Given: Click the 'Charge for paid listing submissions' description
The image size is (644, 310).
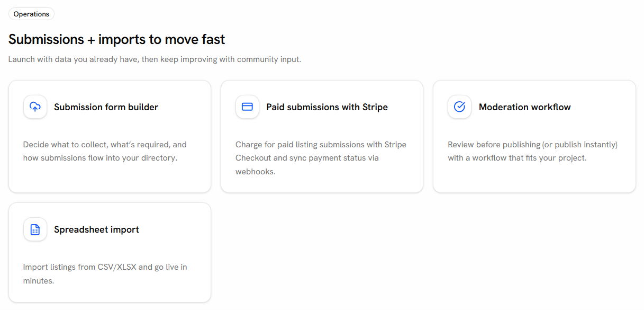Looking at the screenshot, I should pos(321,145).
